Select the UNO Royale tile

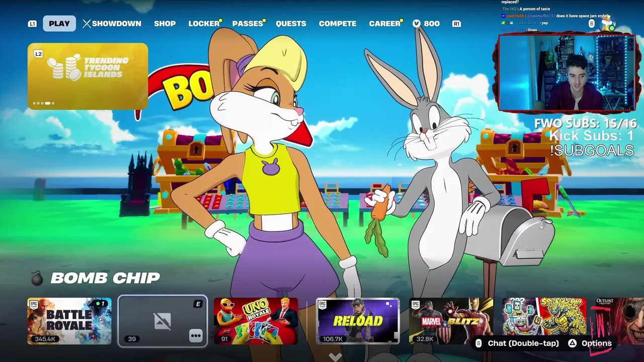[256, 321]
